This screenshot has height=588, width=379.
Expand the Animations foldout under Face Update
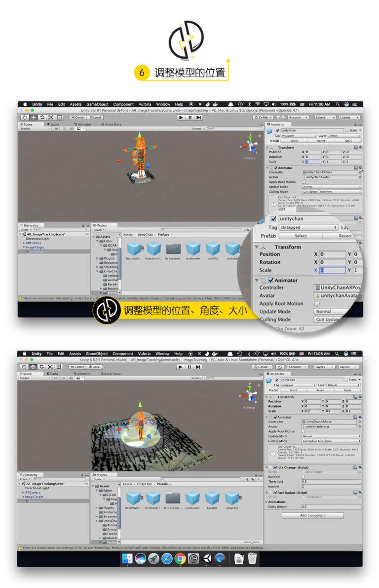click(x=266, y=502)
